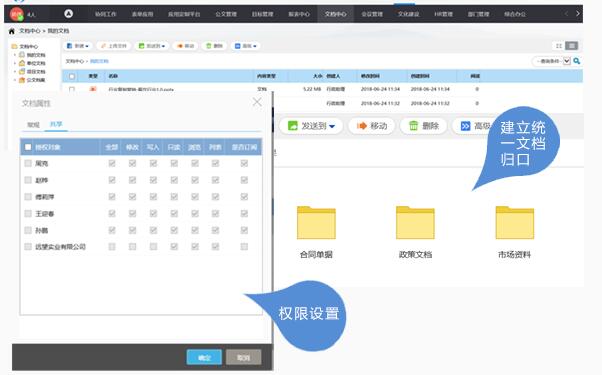This screenshot has height=375, width=602.
Task: Open 目标管理 in the top navigation
Action: [262, 14]
